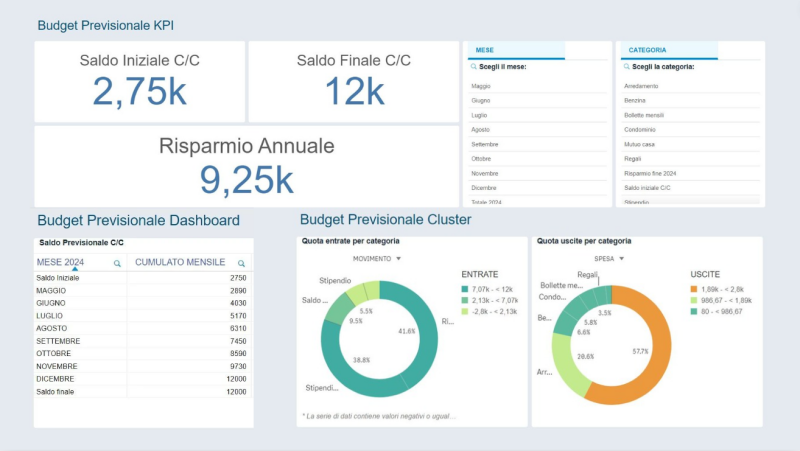This screenshot has height=451, width=800.
Task: Select Benzina in category list
Action: coord(635,101)
